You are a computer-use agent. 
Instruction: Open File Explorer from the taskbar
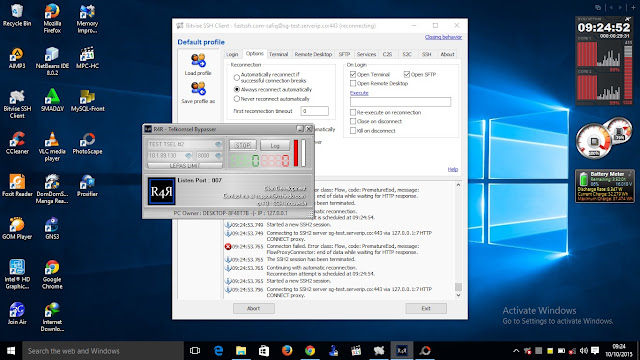[x=241, y=351]
